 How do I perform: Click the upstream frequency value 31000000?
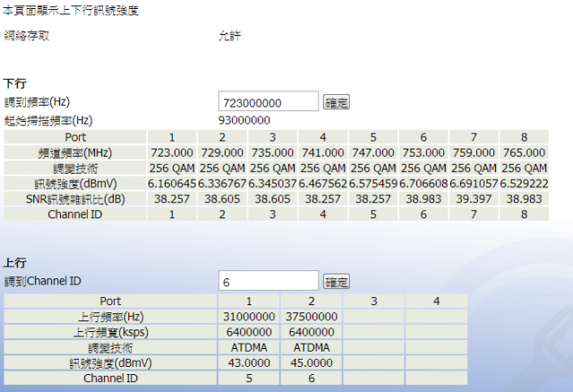249,317
